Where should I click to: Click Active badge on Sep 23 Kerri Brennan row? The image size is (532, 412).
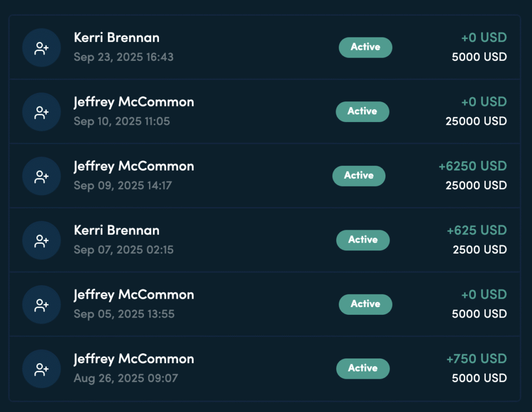[365, 47]
